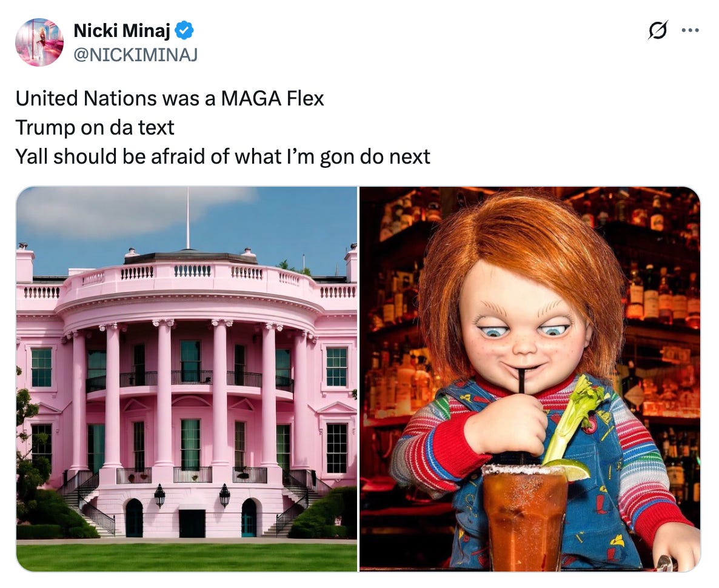Select the "Yall should be afraid" text line
This screenshot has width=719, height=588.
click(223, 156)
